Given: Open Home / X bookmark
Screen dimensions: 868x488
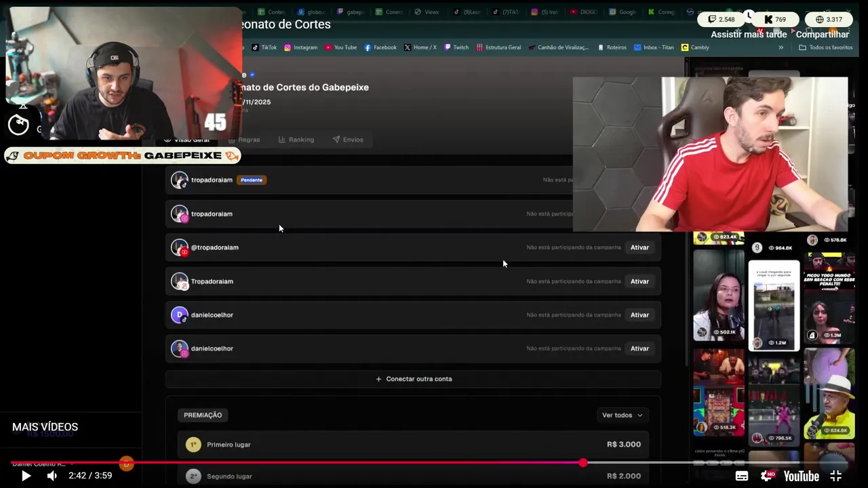Looking at the screenshot, I should click(x=420, y=47).
